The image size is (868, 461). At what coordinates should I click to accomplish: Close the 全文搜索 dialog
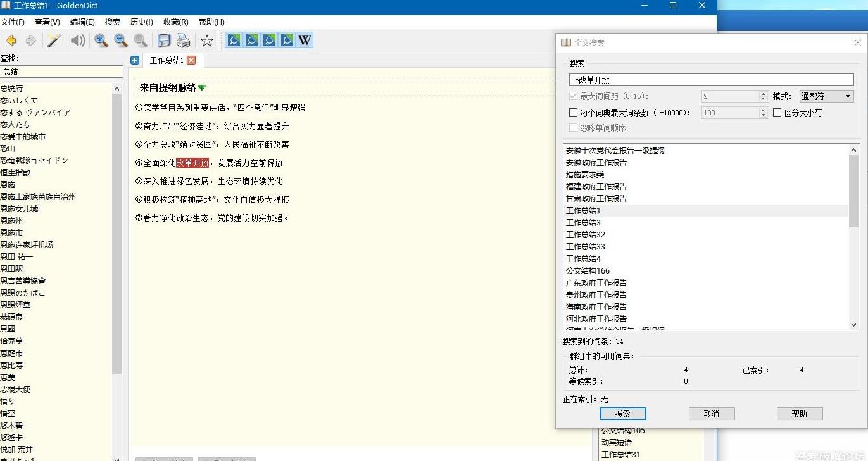857,42
